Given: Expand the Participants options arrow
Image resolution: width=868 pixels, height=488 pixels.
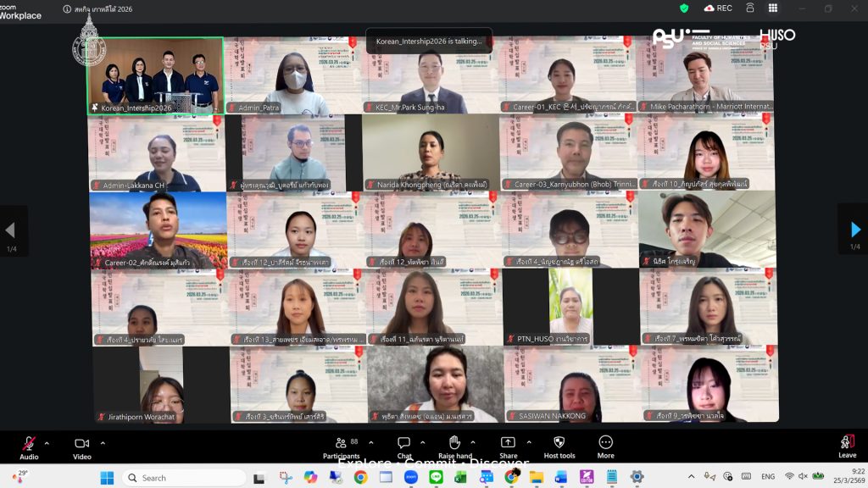Looking at the screenshot, I should point(370,442).
